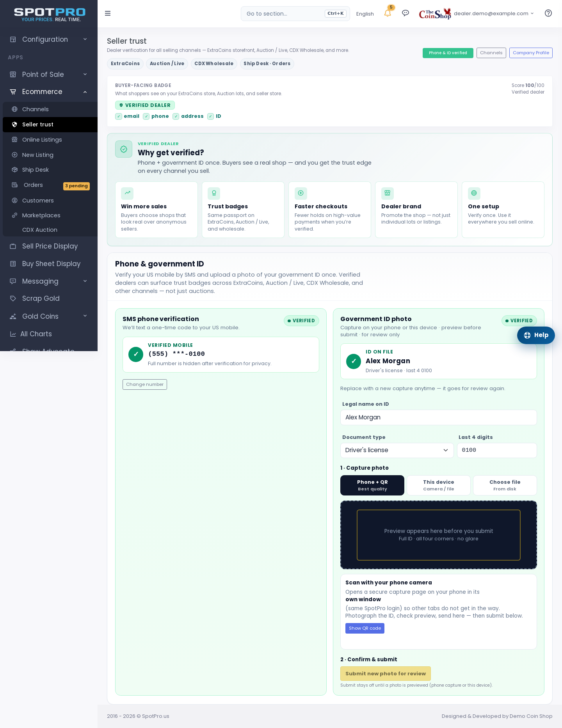The image size is (562, 728).
Task: Click the Channels globe icon in sidebar
Action: (14, 109)
